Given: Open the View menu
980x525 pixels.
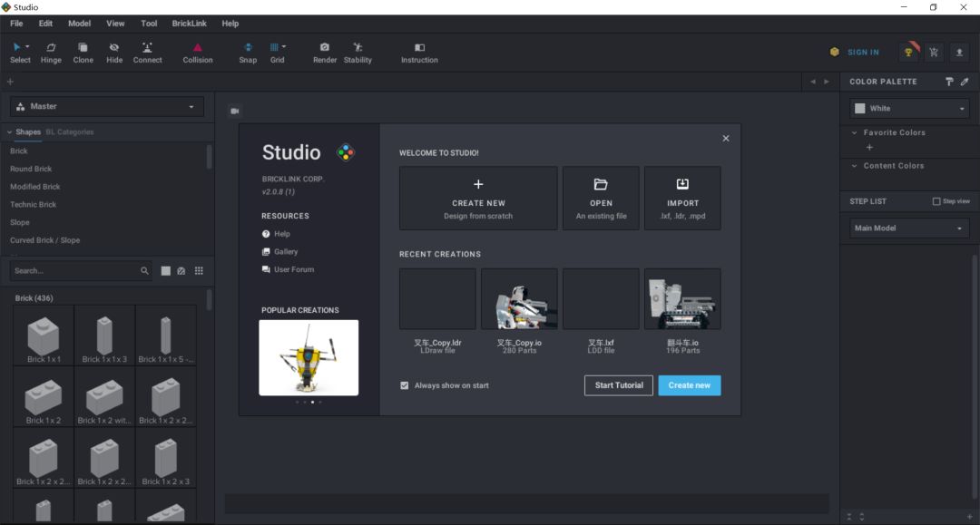Looking at the screenshot, I should tap(115, 24).
